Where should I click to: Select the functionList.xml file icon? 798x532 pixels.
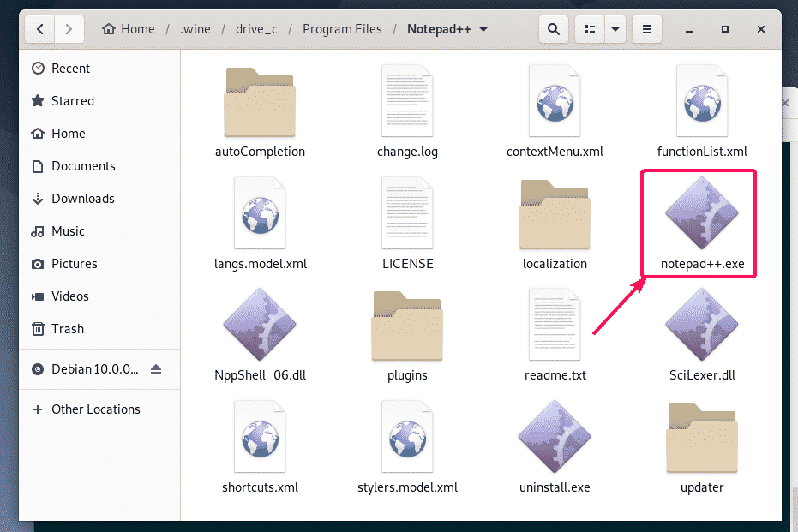(702, 101)
